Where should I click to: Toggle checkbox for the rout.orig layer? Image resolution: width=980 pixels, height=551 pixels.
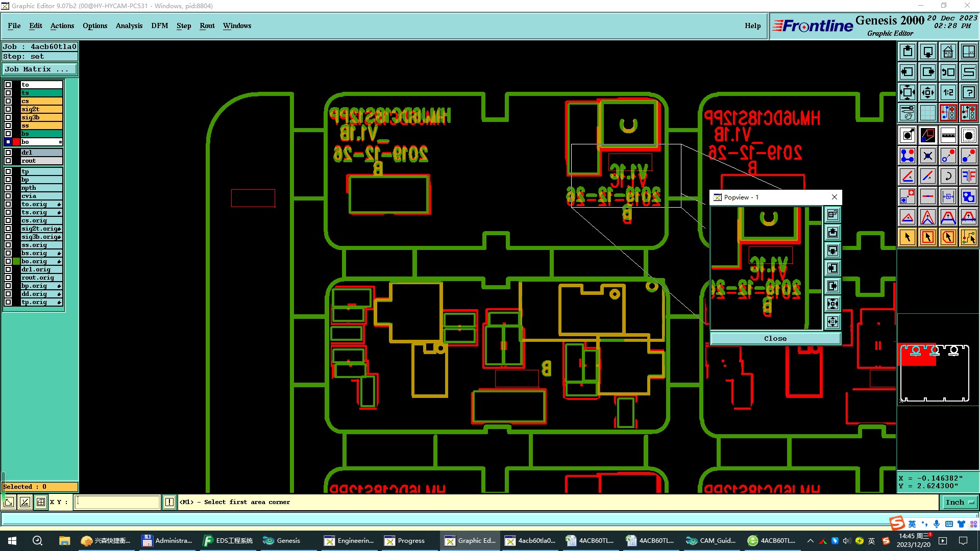click(x=8, y=278)
